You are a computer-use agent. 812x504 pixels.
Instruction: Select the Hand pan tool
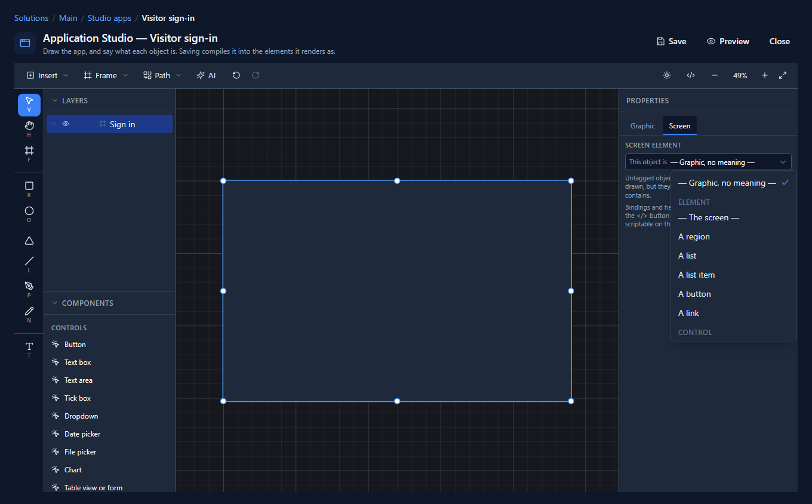tap(29, 129)
